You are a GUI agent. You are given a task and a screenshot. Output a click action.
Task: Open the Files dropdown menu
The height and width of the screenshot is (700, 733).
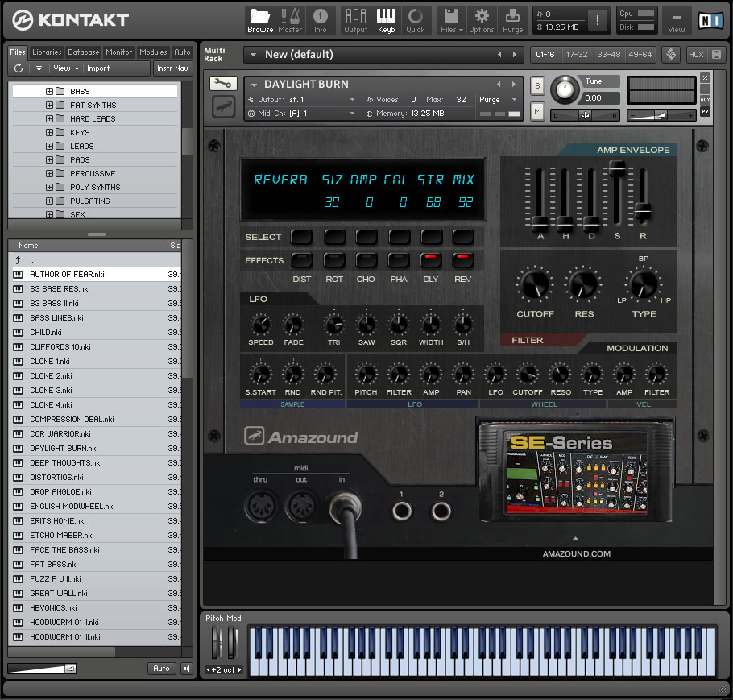tap(451, 21)
